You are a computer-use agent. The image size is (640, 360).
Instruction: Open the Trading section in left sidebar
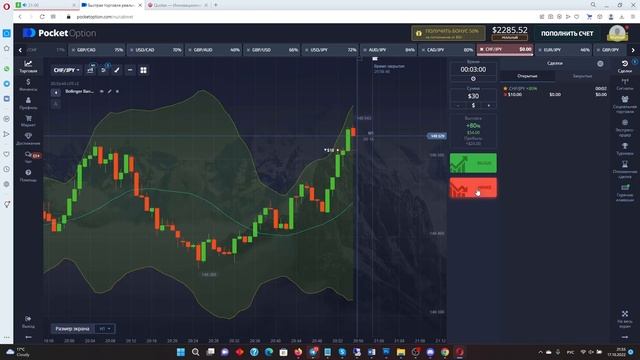(x=28, y=66)
